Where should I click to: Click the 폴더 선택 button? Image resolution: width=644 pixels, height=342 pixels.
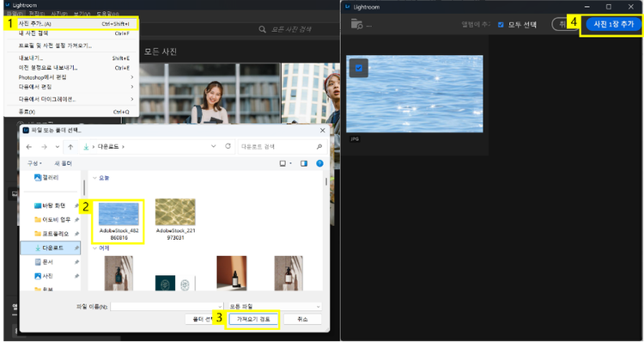[x=199, y=319]
